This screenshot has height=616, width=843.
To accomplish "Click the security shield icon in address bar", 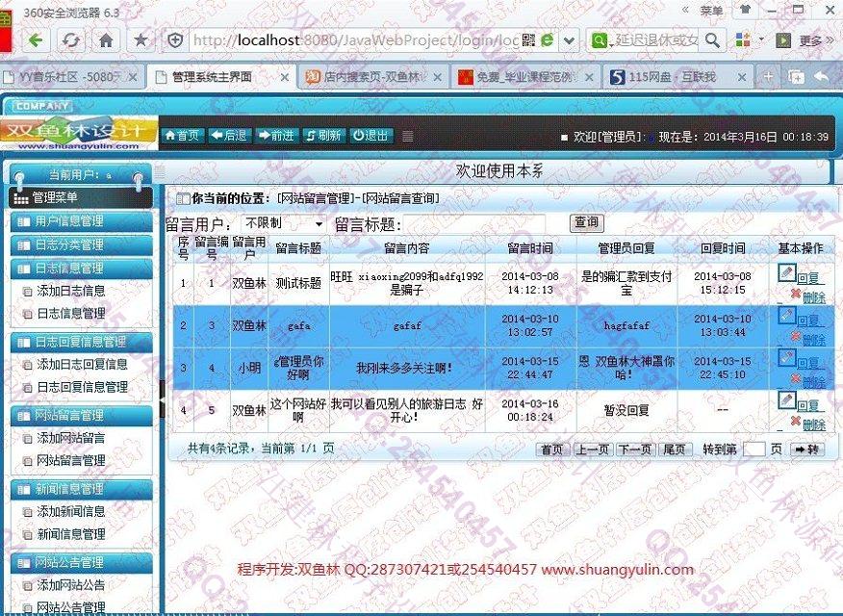I will 175,40.
